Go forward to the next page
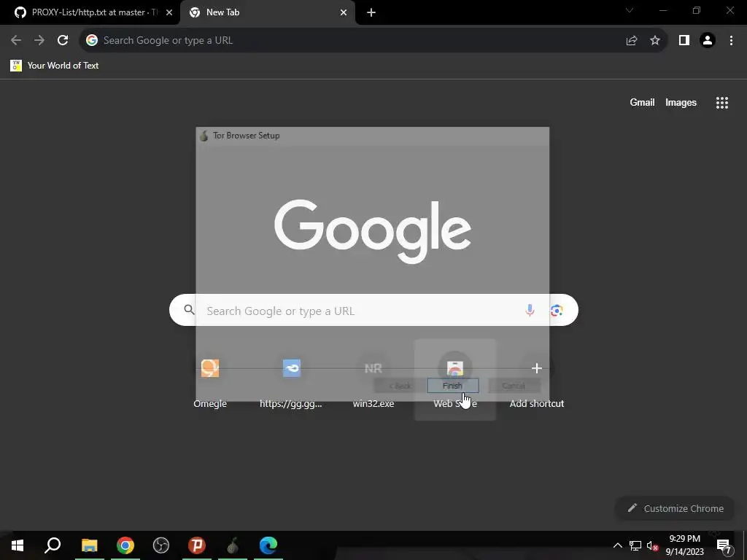747x560 pixels. click(39, 40)
